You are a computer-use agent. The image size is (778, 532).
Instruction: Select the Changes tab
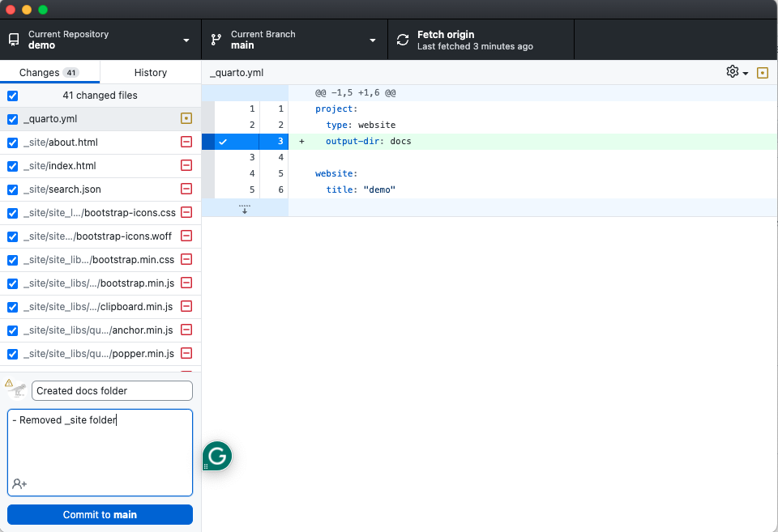pos(49,72)
